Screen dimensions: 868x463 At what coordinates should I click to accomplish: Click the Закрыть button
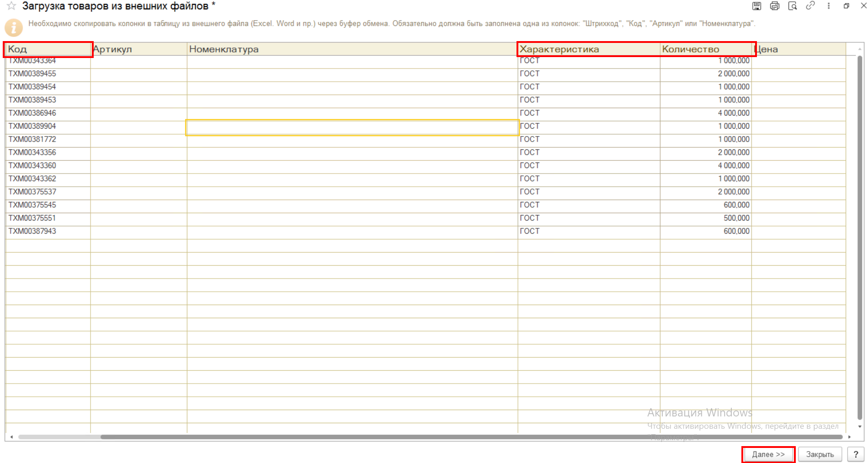pyautogui.click(x=820, y=454)
